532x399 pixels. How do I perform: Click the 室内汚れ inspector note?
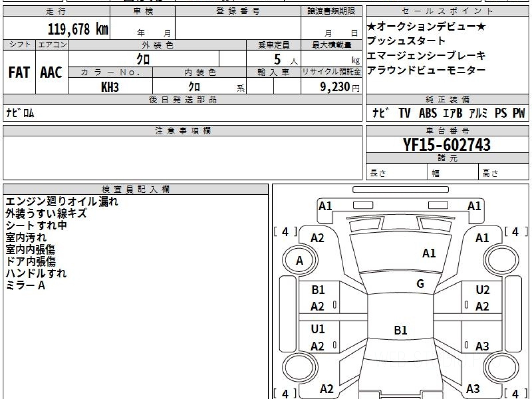26,238
